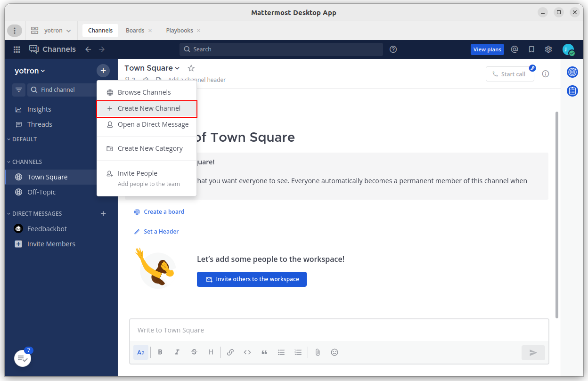The image size is (588, 381).
Task: Select Open a Direct Message
Action: point(147,124)
